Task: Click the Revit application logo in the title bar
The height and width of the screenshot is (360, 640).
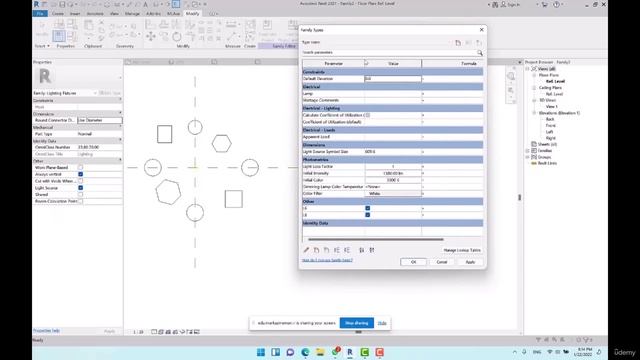Action: pyautogui.click(x=36, y=4)
